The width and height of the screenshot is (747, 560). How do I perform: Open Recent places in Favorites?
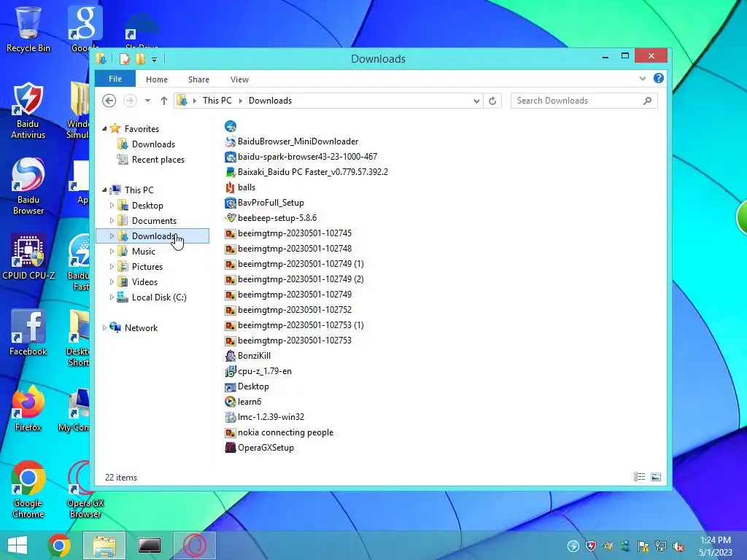(158, 160)
